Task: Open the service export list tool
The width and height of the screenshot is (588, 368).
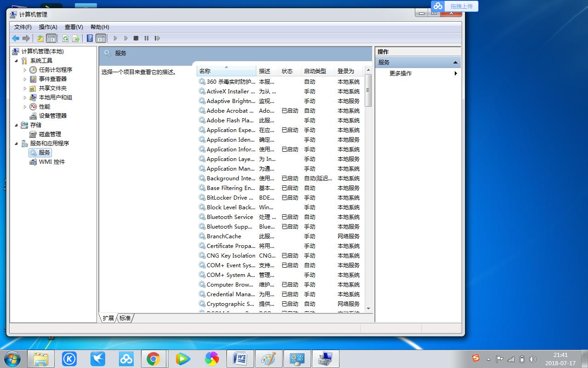Action: 76,38
